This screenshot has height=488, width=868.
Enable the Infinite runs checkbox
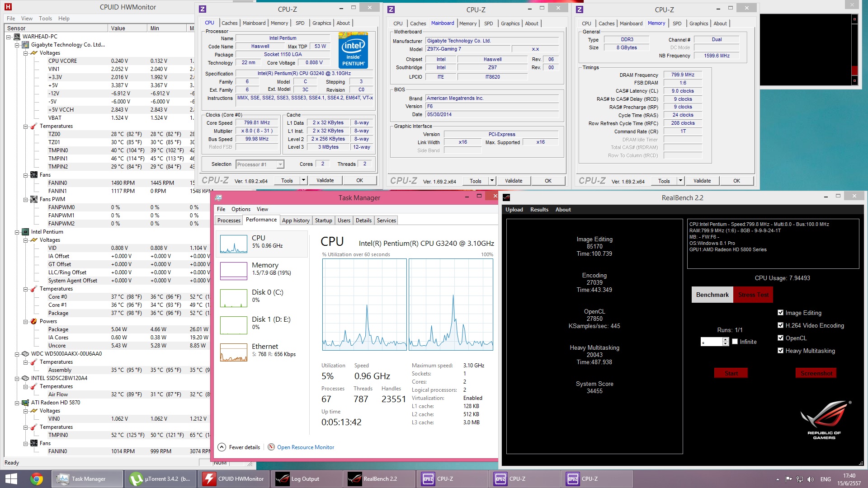[735, 342]
